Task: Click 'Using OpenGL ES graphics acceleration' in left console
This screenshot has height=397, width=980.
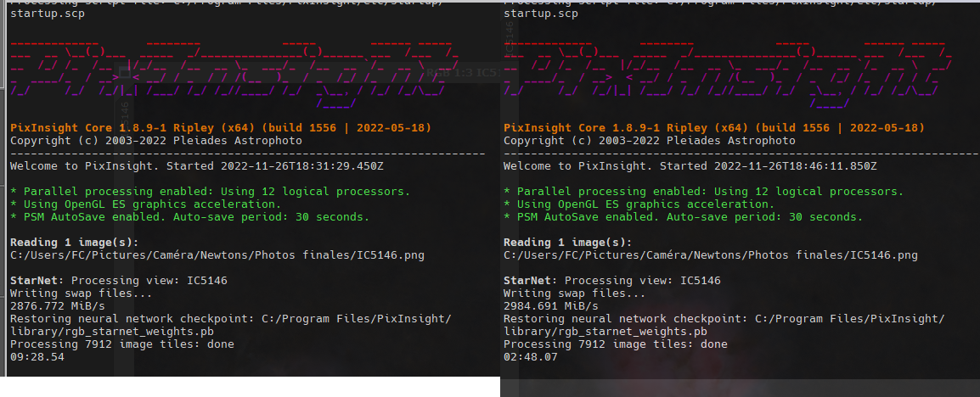Action: pyautogui.click(x=145, y=204)
